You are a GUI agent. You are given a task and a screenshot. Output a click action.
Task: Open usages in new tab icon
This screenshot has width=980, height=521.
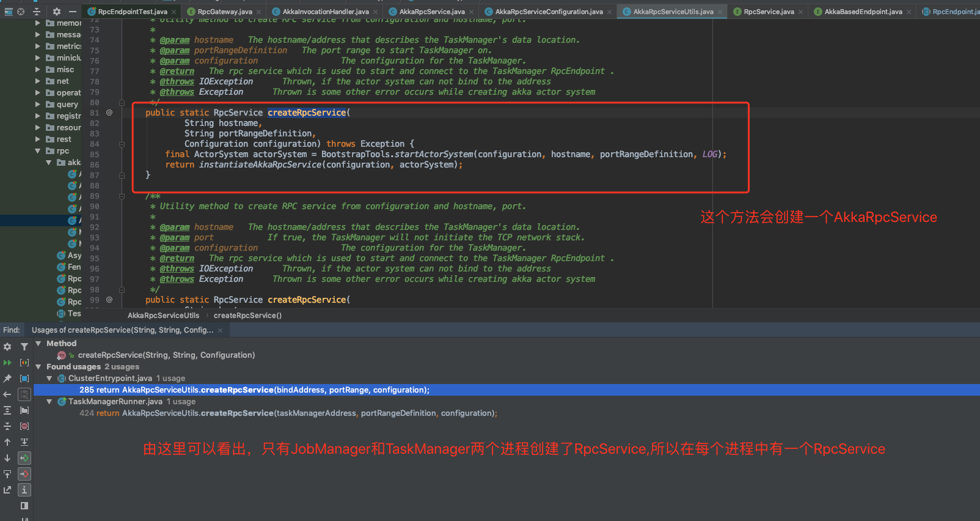[x=7, y=490]
